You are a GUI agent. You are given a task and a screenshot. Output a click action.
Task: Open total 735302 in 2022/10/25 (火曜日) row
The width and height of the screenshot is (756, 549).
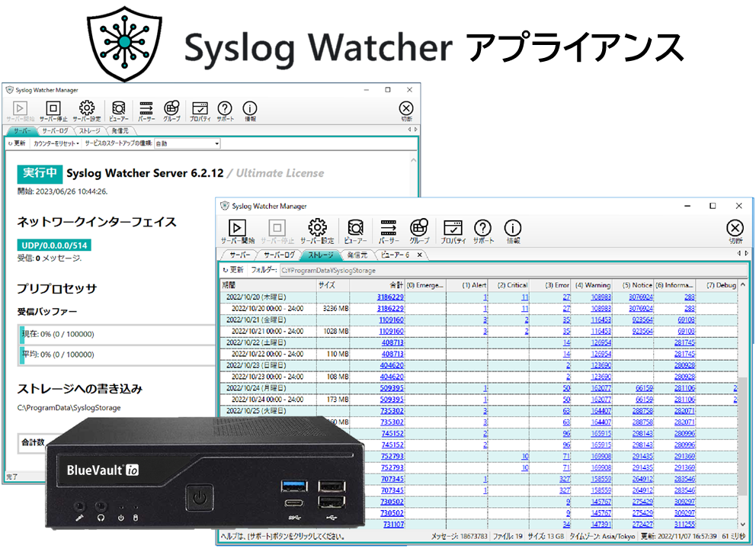[x=392, y=410]
